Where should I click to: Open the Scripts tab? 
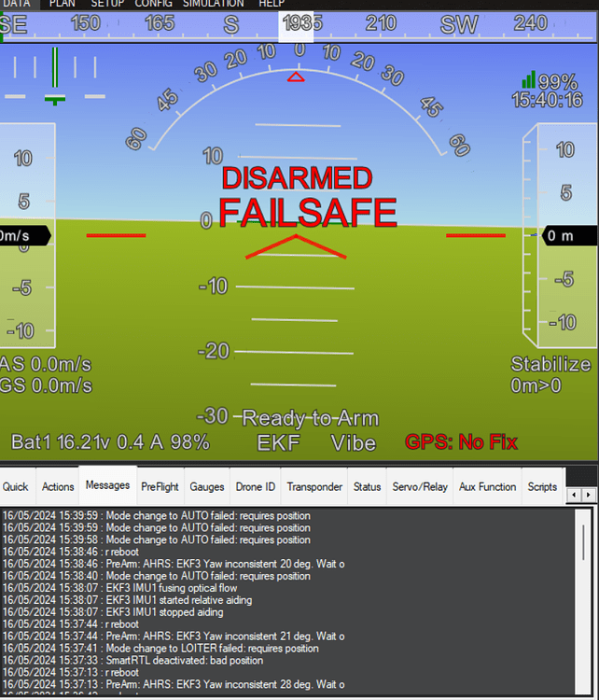[542, 486]
